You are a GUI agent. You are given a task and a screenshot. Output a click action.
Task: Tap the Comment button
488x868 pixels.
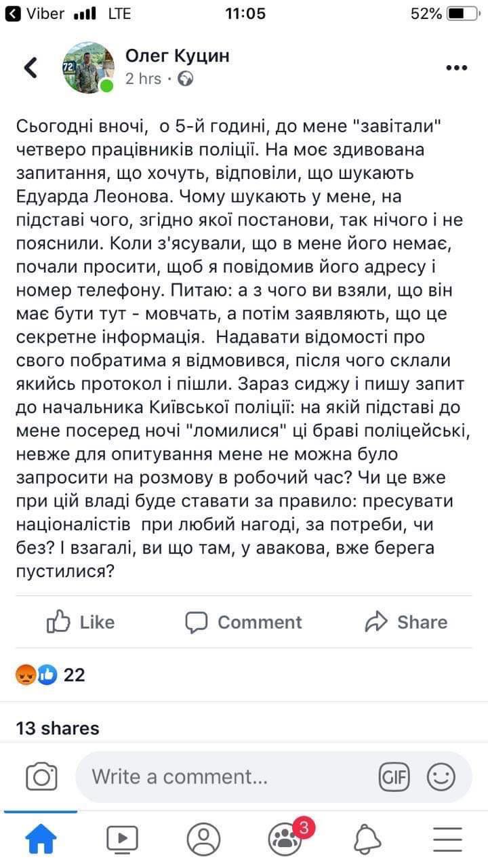pos(243,622)
